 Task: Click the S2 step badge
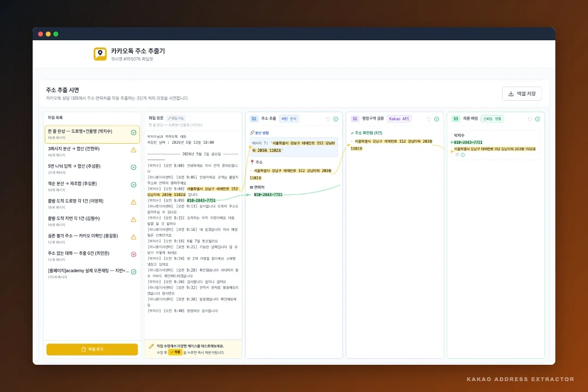[x=355, y=119]
